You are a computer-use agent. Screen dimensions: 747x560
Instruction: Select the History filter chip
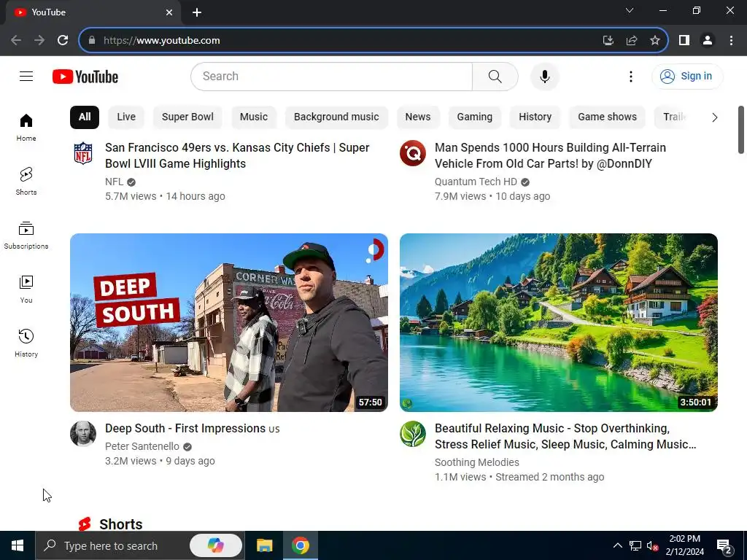pyautogui.click(x=535, y=117)
